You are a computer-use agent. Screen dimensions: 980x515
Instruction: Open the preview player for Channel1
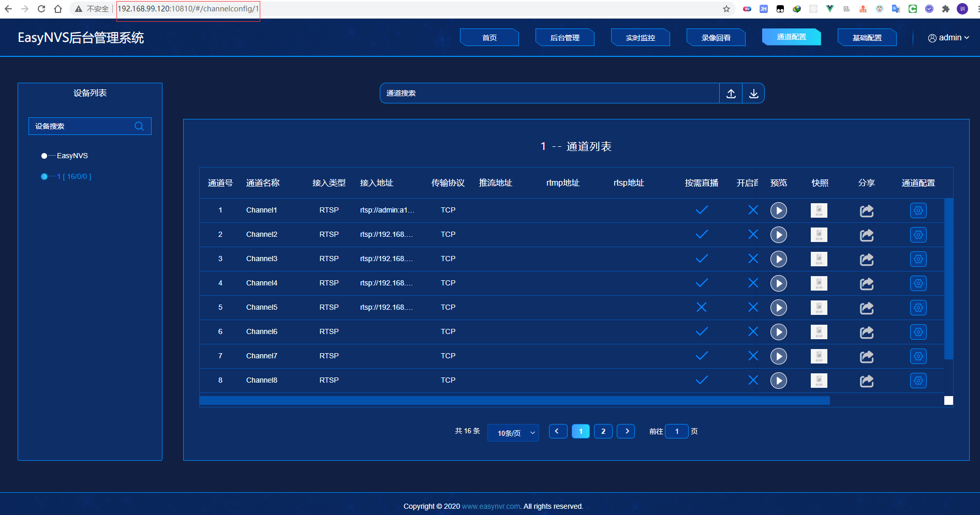point(778,210)
